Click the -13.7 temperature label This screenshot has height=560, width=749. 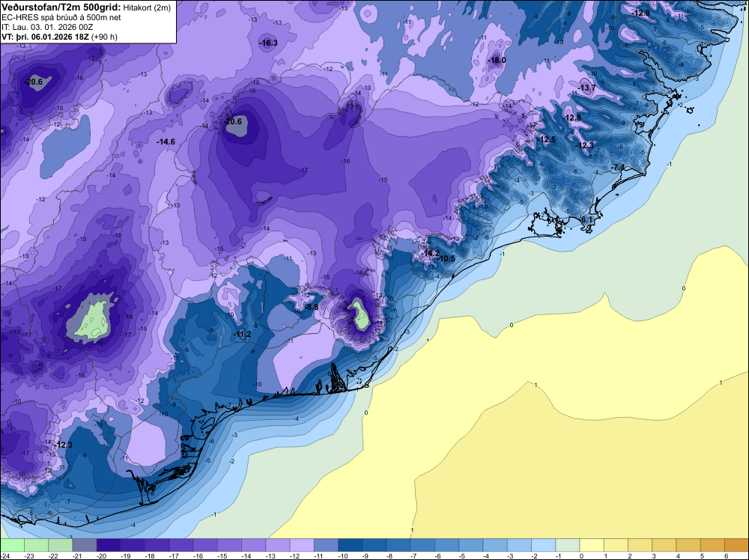pyautogui.click(x=587, y=88)
